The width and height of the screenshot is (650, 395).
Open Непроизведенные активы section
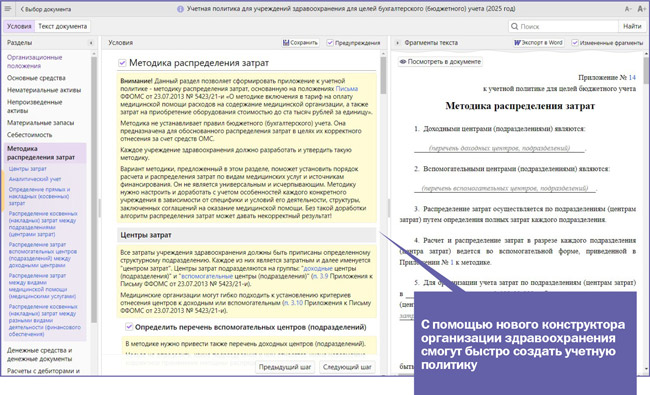click(34, 106)
